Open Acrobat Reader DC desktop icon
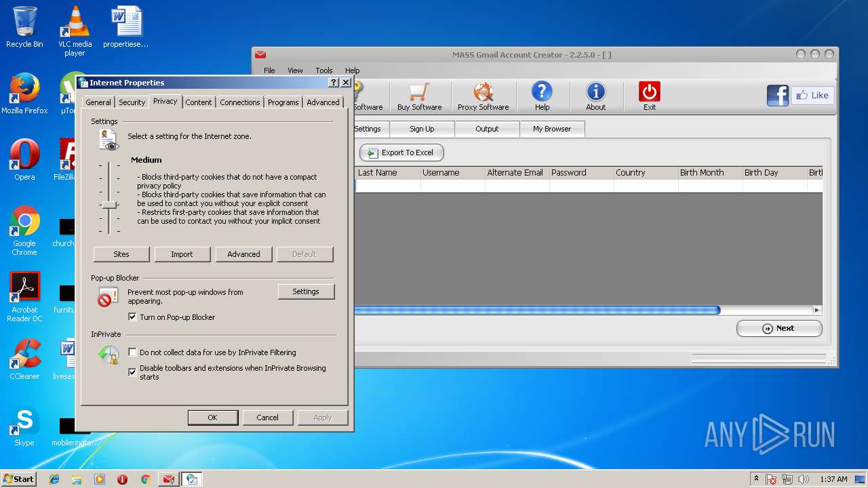The image size is (868, 488). (x=24, y=297)
